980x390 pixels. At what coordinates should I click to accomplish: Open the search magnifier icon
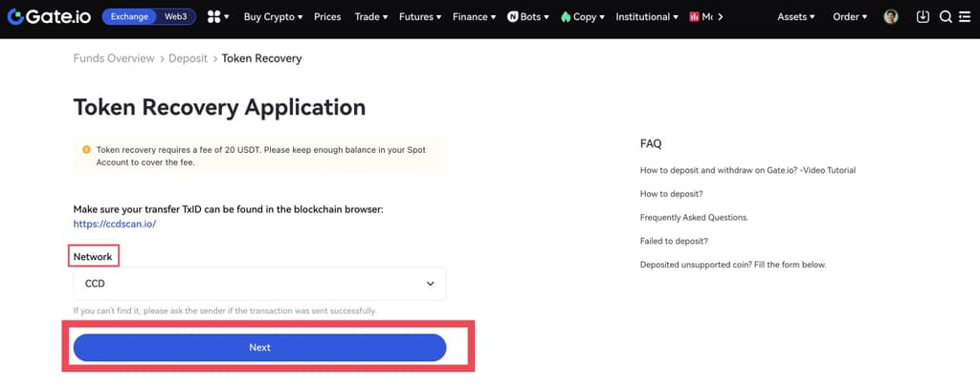coord(946,17)
